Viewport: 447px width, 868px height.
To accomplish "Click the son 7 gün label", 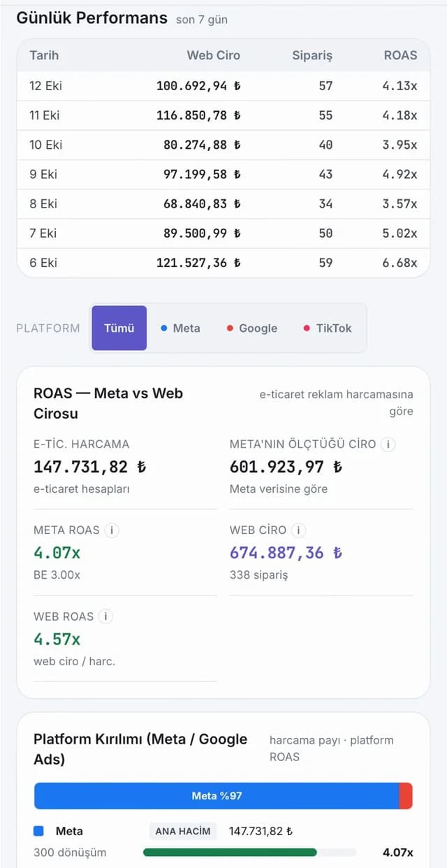I will 202,20.
